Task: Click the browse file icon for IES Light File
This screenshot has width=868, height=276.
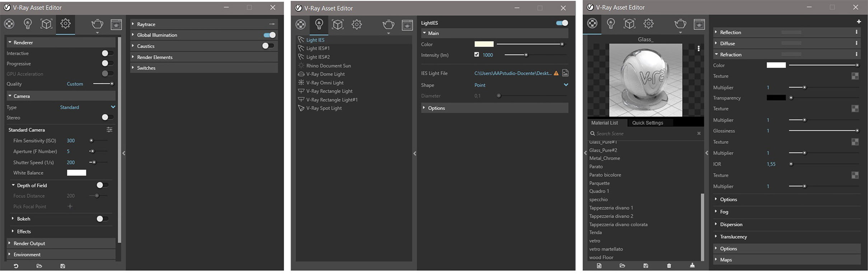Action: click(565, 73)
